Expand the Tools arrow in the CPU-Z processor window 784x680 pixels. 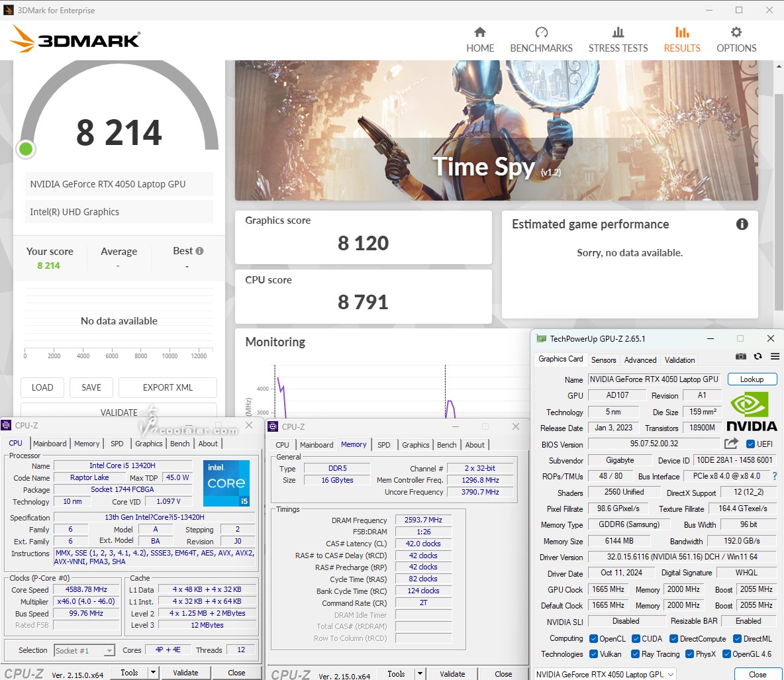coord(154,673)
